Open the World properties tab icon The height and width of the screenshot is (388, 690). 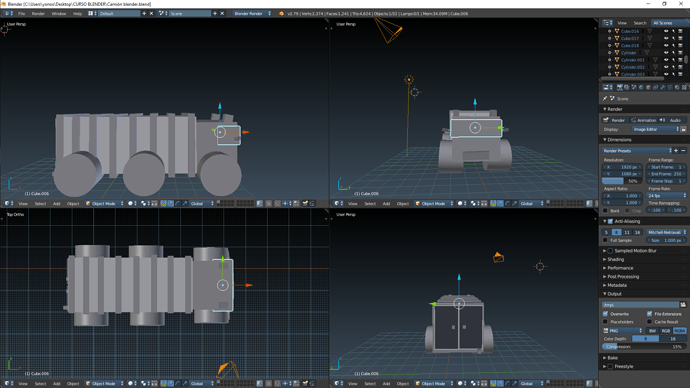pyautogui.click(x=641, y=88)
